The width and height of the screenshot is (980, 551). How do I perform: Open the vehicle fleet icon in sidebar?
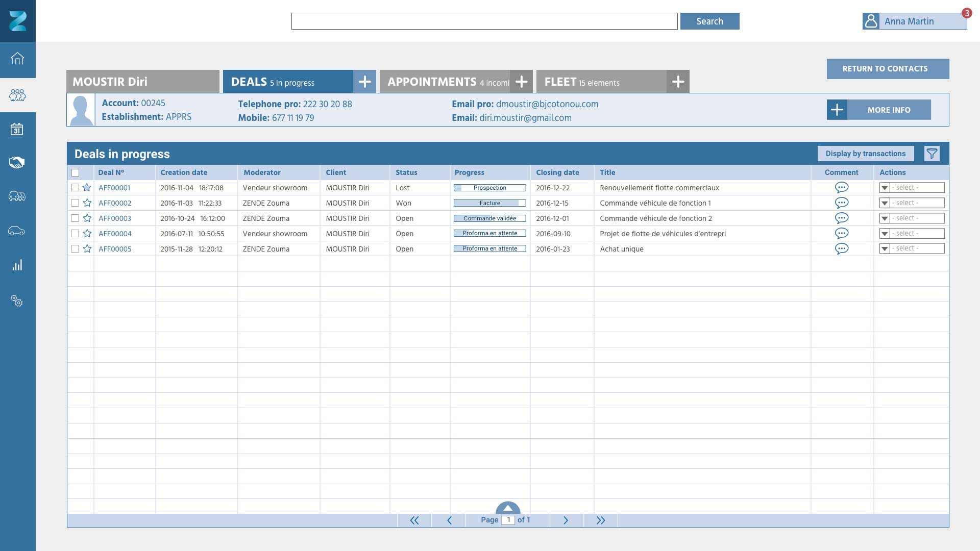pyautogui.click(x=17, y=196)
